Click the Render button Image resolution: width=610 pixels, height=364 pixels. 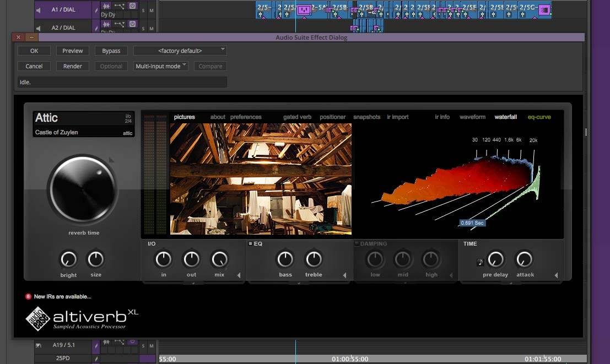(72, 66)
